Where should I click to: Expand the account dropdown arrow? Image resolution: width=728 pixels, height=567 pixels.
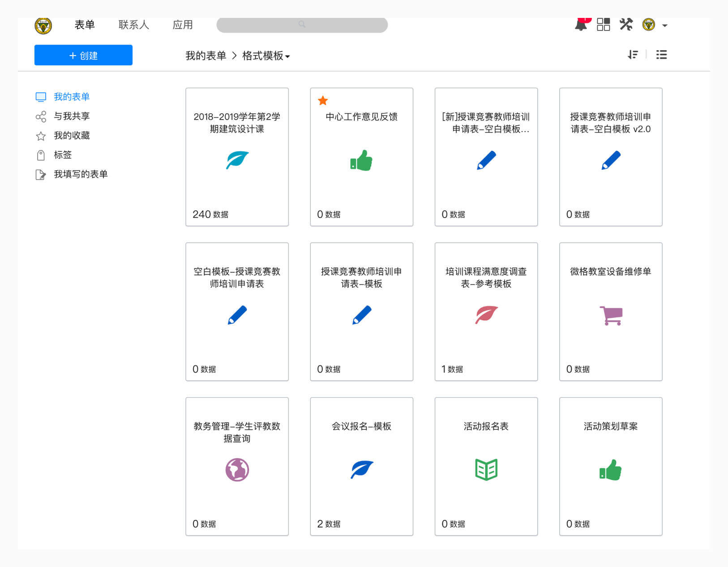(x=665, y=26)
